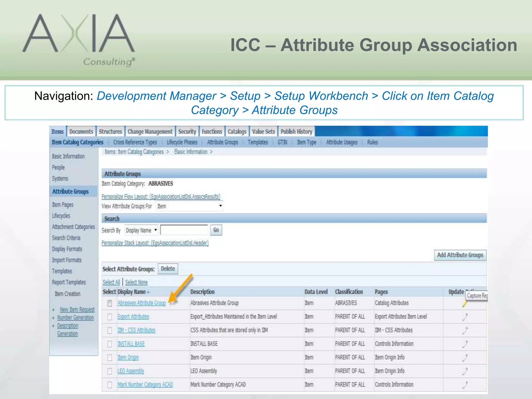Click update pencil for INSTALL BASE row

point(465,344)
